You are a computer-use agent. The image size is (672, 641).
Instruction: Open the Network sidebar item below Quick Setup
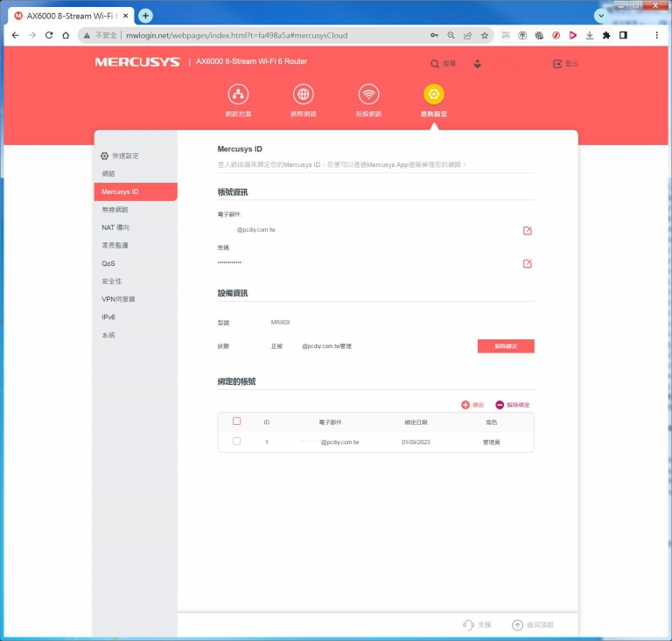[x=108, y=173]
